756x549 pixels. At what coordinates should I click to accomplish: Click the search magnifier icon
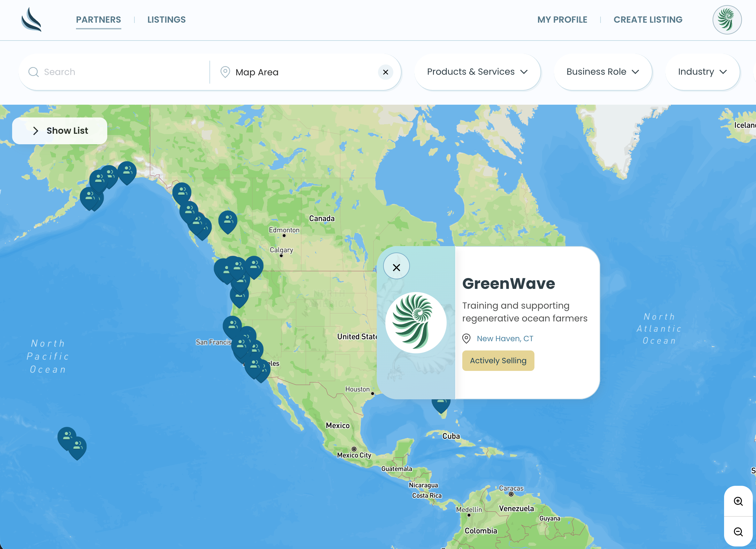[33, 72]
